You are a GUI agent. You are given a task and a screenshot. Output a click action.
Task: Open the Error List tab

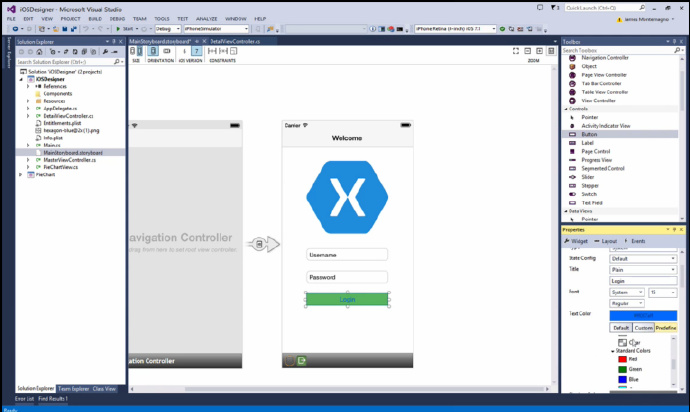pyautogui.click(x=24, y=399)
